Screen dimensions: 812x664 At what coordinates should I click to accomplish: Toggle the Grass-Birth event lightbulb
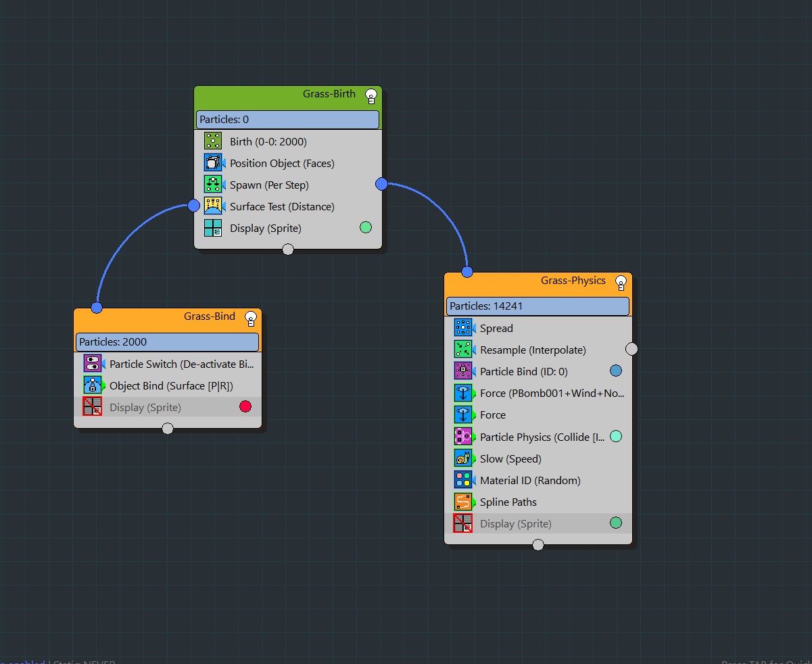(371, 95)
